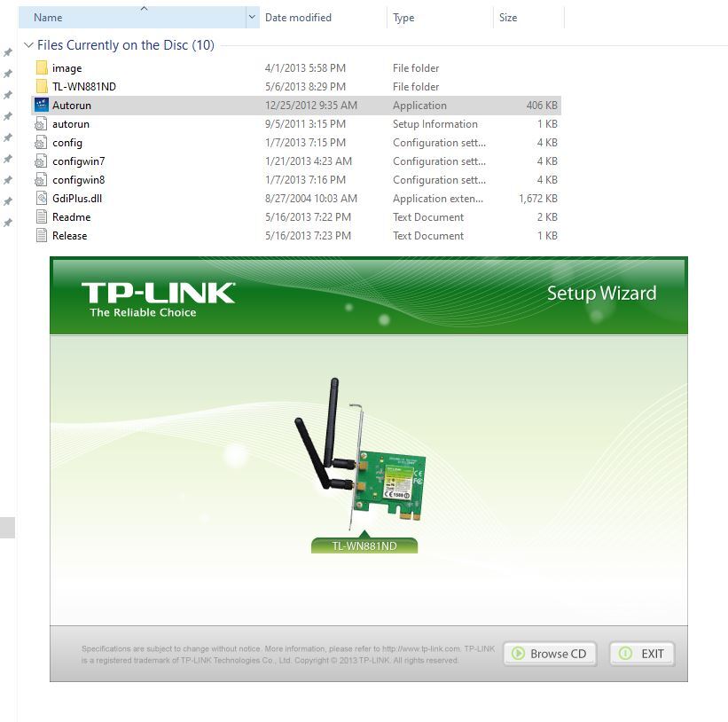
Task: Click the 406 KB size value
Action: coord(542,106)
